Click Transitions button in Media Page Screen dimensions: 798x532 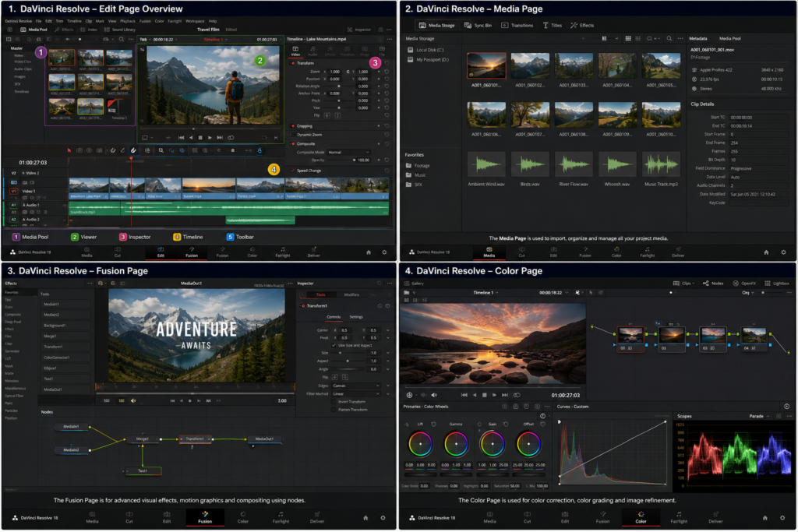coord(517,25)
